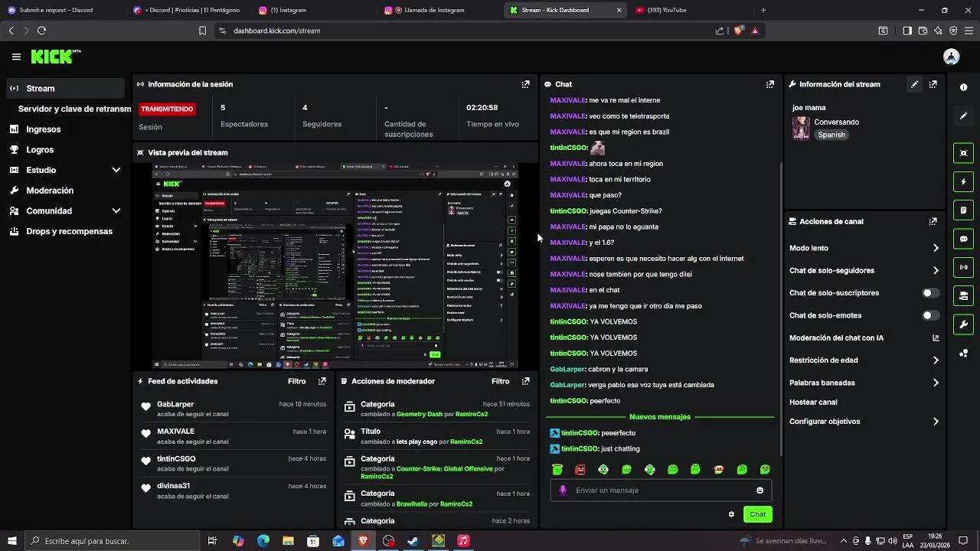Open the user avatar menu

point(951,57)
